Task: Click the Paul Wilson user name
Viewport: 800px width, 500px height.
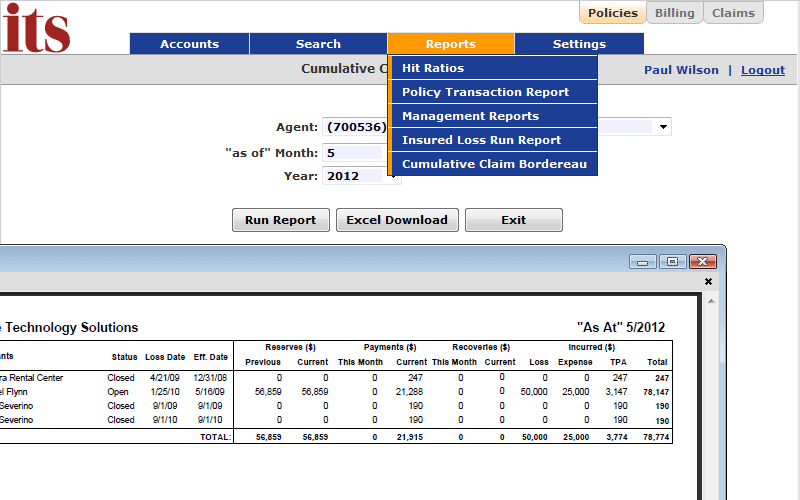Action: coord(681,70)
